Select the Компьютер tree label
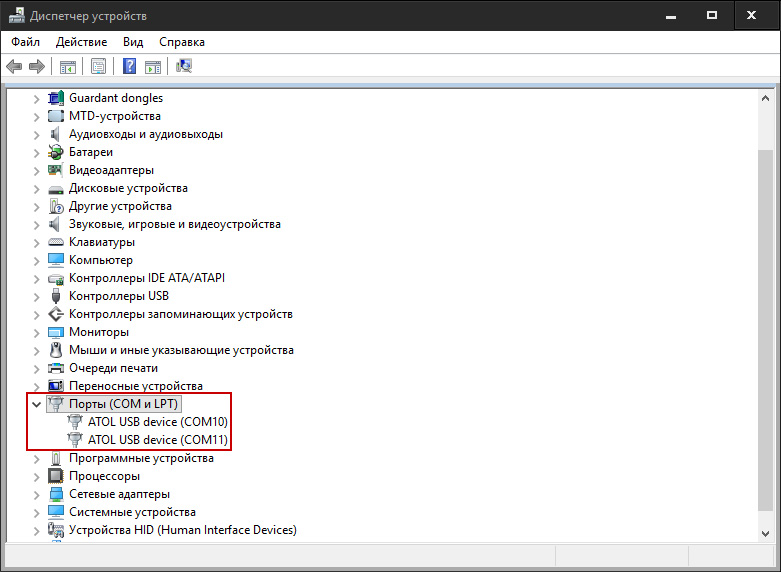This screenshot has height=572, width=781. click(x=101, y=260)
